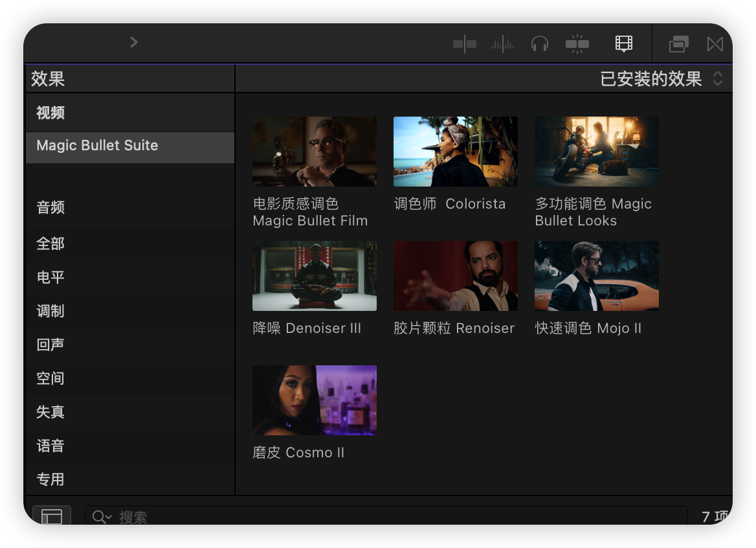Select the Magic Bullet Film effect thumbnail
Image resolution: width=756 pixels, height=548 pixels.
click(x=315, y=152)
